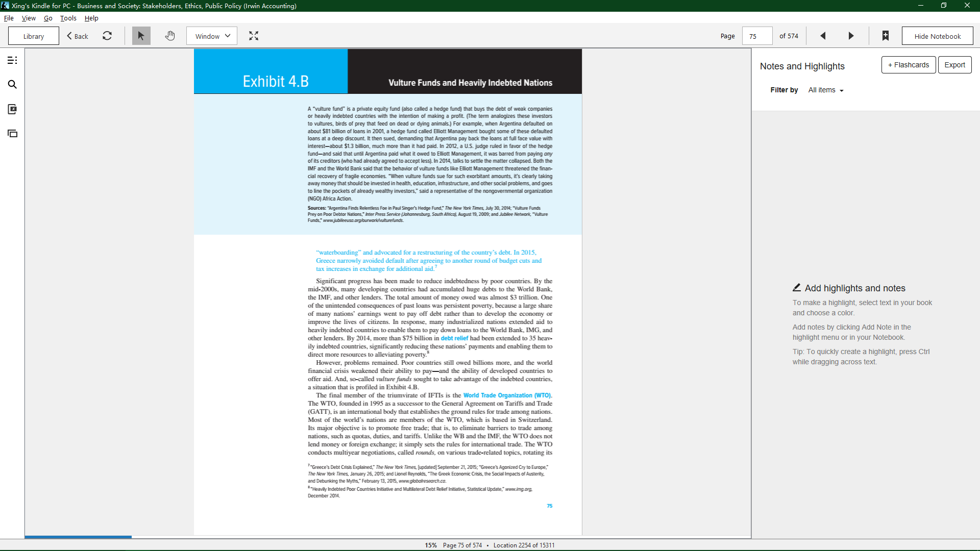Click Location 2254 of 15311 status text
Viewport: 980px width, 551px height.
click(x=524, y=545)
